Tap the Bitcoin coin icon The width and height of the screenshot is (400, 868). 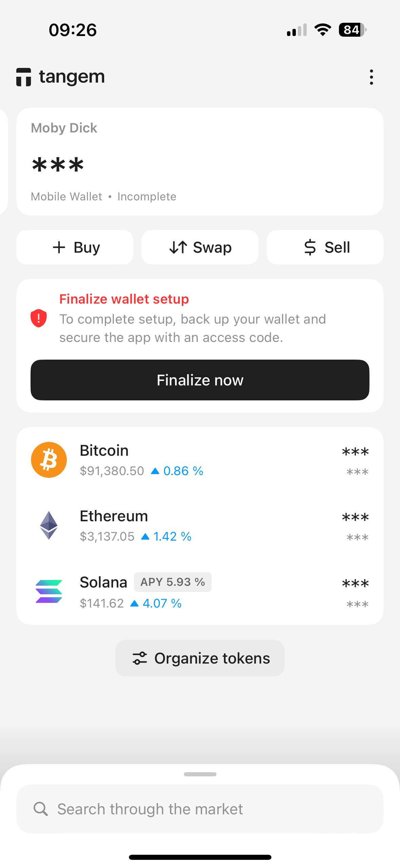pyautogui.click(x=49, y=460)
